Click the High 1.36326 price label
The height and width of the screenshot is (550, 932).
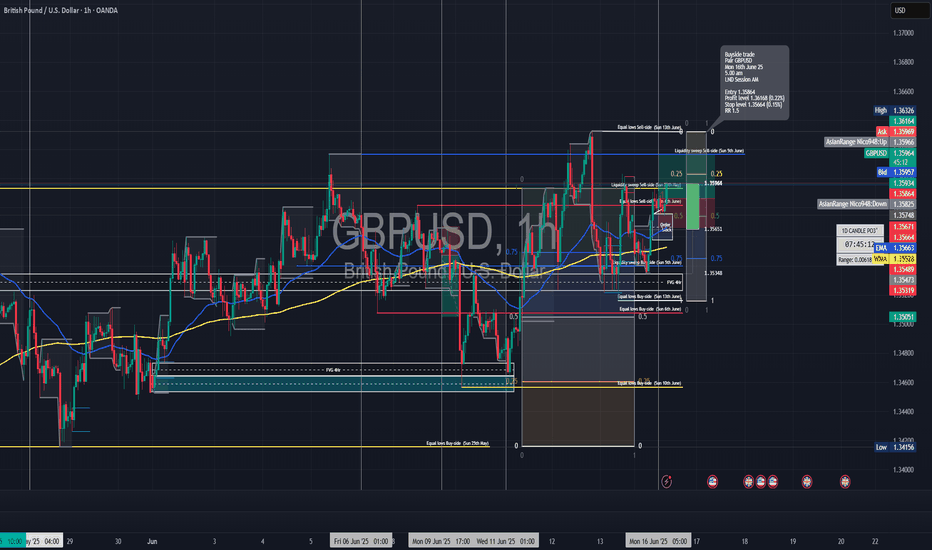pyautogui.click(x=894, y=110)
